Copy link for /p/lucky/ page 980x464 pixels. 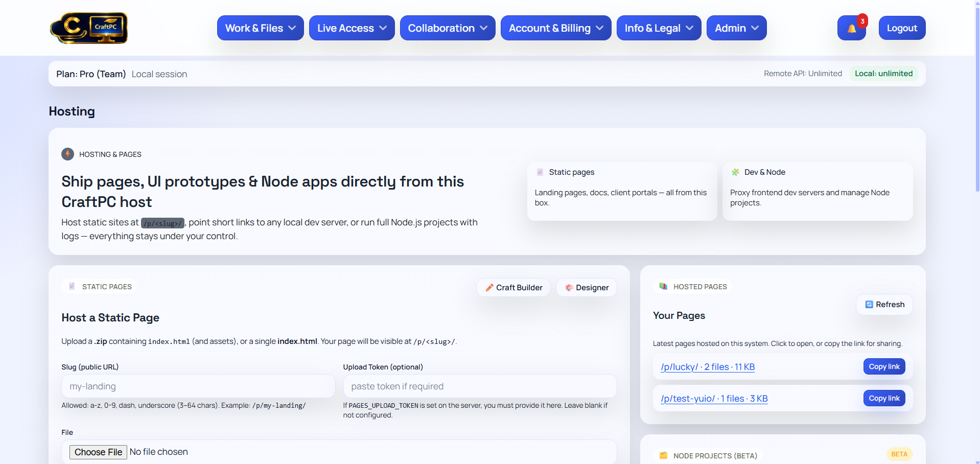pyautogui.click(x=884, y=366)
